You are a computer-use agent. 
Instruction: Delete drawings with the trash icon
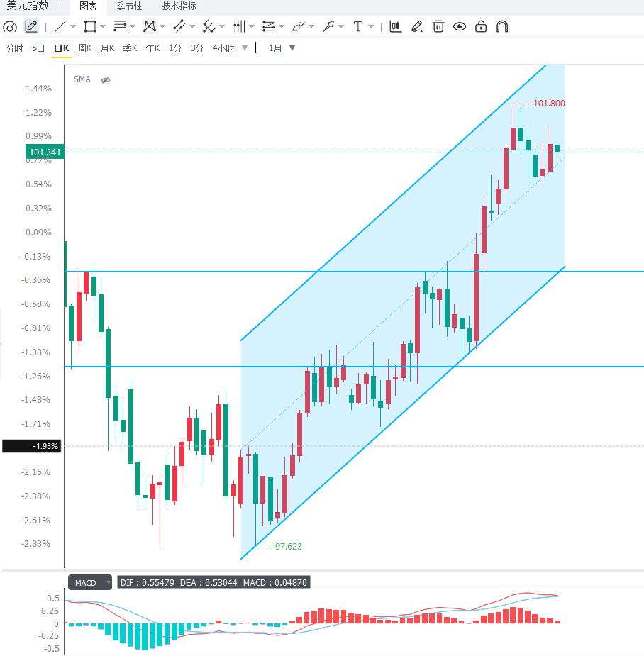[x=438, y=27]
